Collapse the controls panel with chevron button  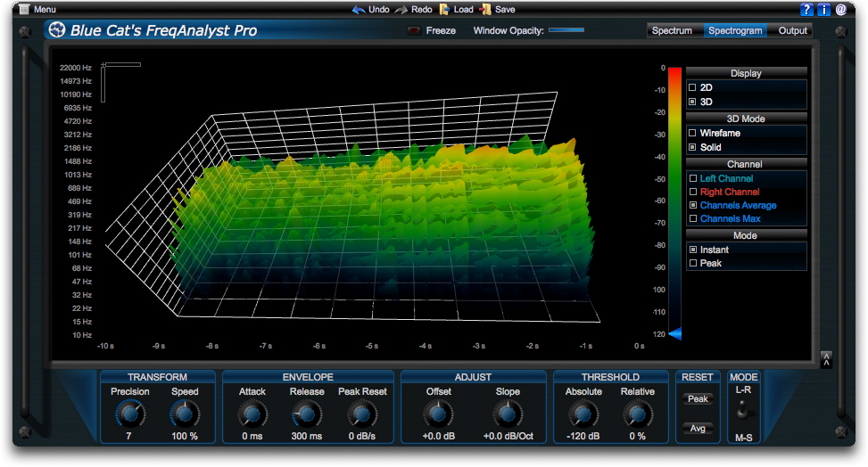click(826, 360)
